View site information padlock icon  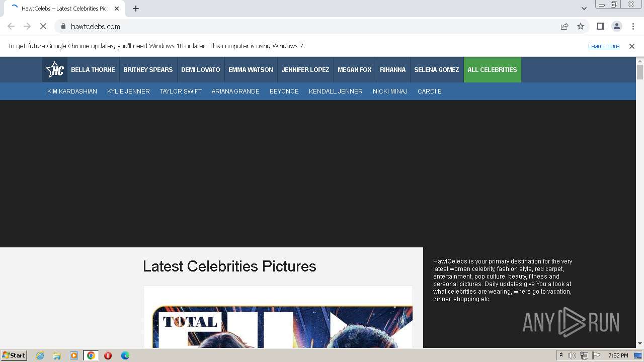coord(63,26)
